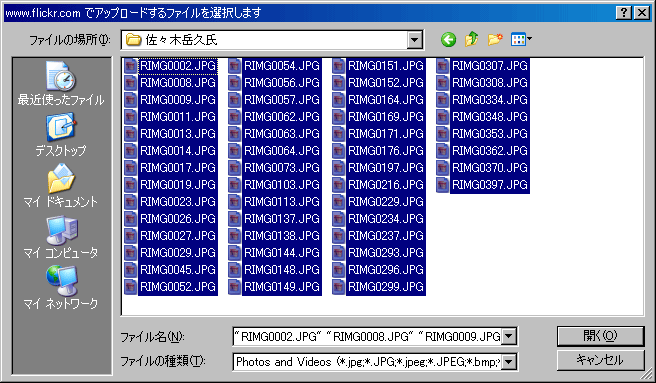Viewport: 656px width, 383px height.
Task: Click into the ファイル名 text field
Action: (x=367, y=337)
